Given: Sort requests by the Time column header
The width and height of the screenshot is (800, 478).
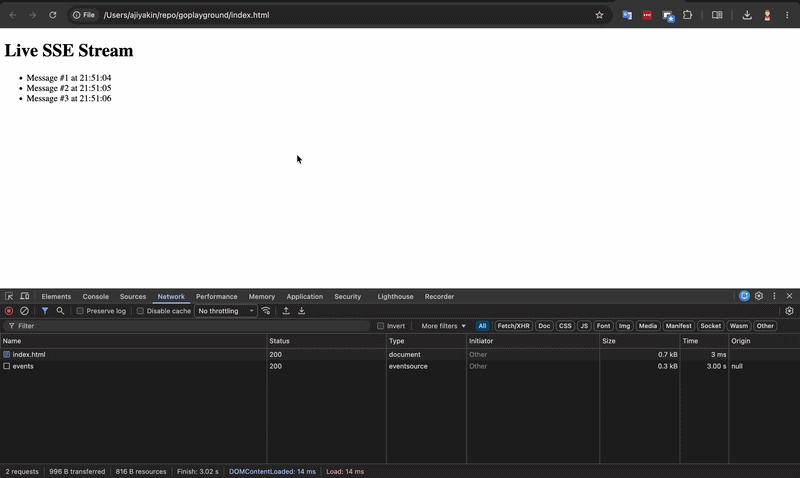Looking at the screenshot, I should click(x=705, y=341).
